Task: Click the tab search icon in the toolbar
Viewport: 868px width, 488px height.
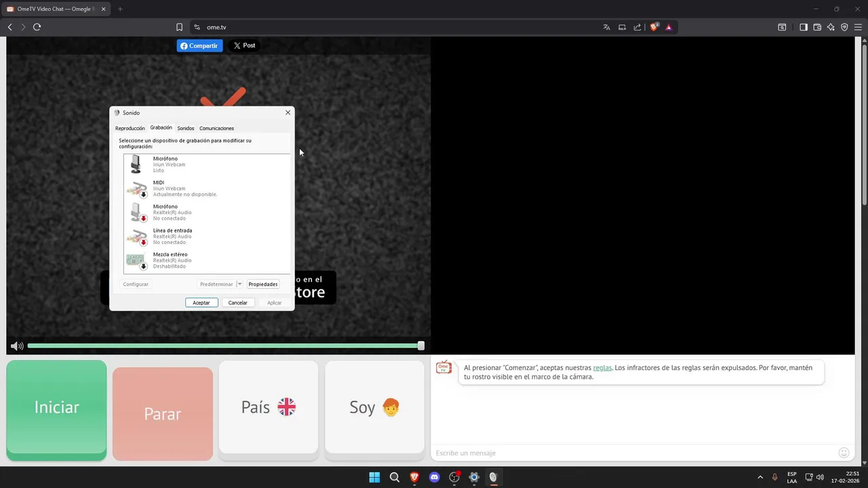Action: point(782,27)
